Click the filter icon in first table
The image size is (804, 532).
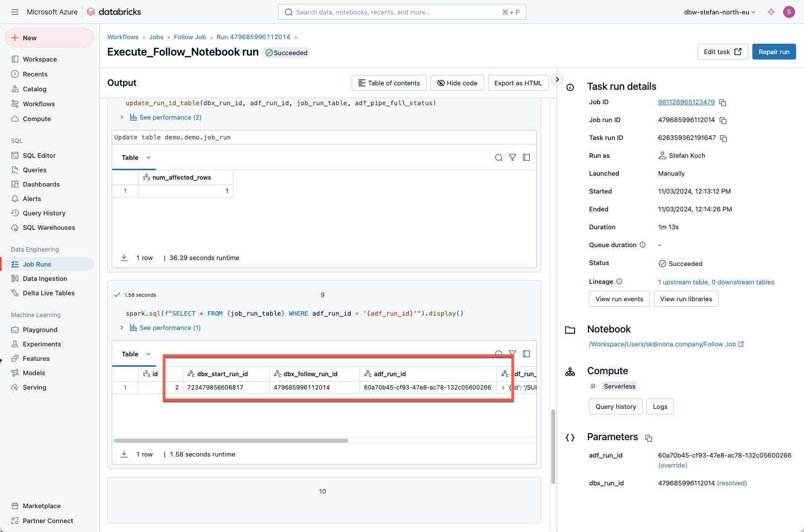pos(512,157)
